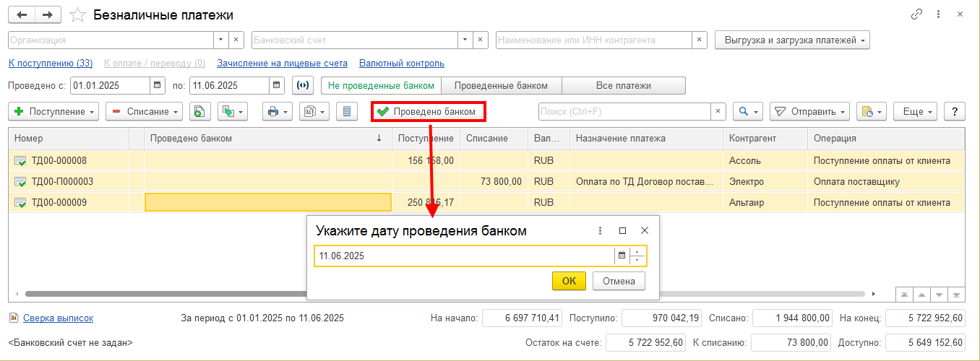The image size is (980, 361).
Task: Open the print icon menu
Action: click(277, 111)
